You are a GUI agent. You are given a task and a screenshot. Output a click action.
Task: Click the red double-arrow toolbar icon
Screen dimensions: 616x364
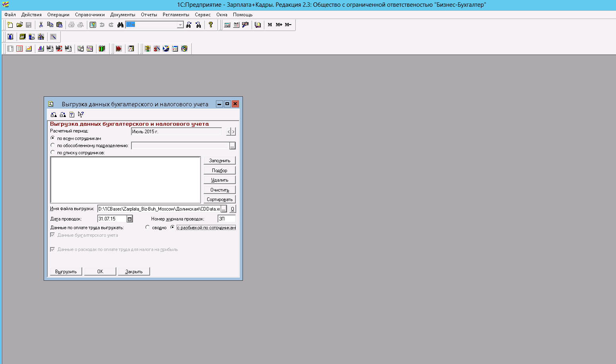119,48
